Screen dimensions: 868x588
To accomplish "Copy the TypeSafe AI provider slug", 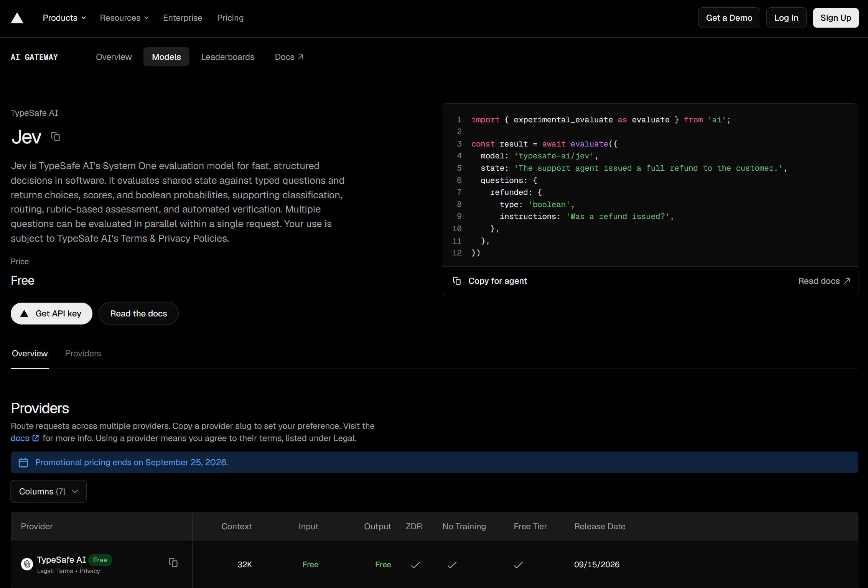I will [x=173, y=563].
